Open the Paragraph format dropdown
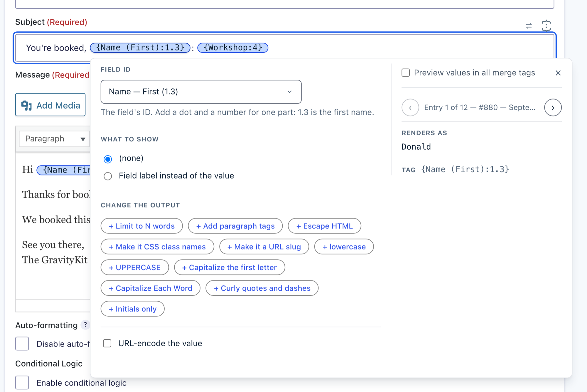This screenshot has width=587, height=392. click(x=54, y=139)
